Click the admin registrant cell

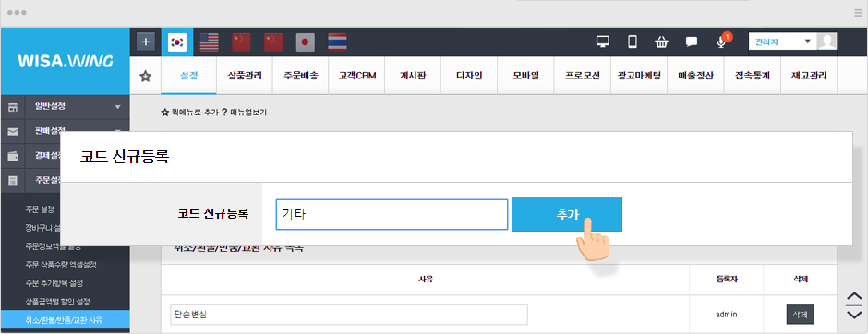click(x=727, y=314)
